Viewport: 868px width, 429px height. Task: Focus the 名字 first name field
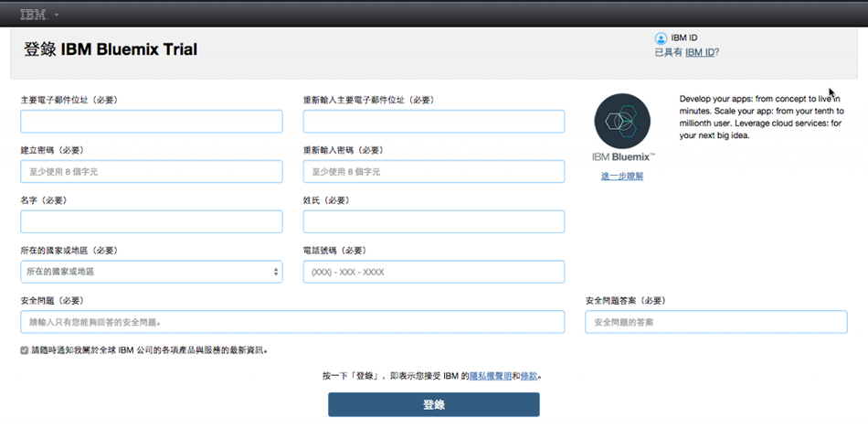point(152,222)
